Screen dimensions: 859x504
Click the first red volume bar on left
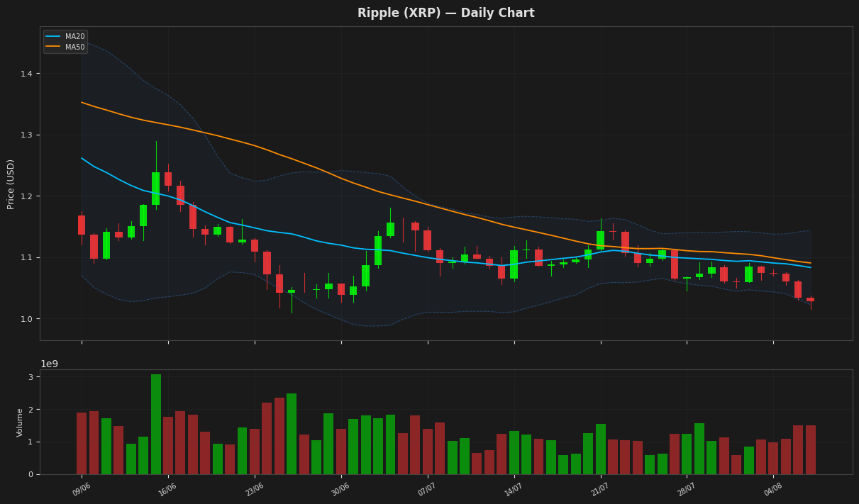[82, 443]
